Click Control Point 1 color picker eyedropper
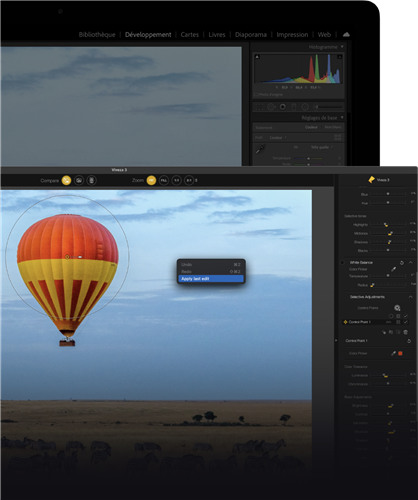The width and height of the screenshot is (418, 500). [393, 353]
